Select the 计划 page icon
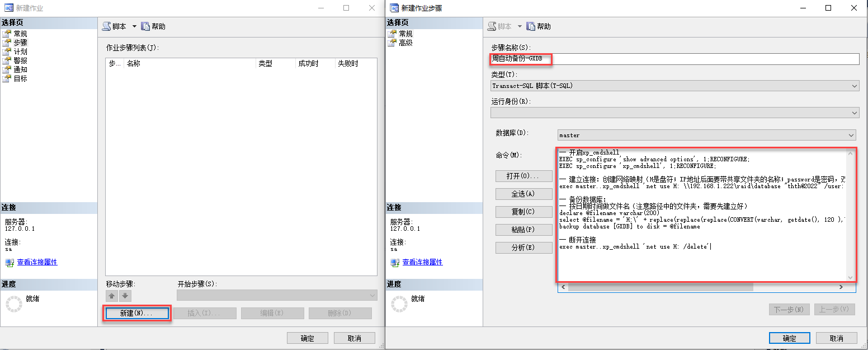868x350 pixels. click(x=7, y=52)
